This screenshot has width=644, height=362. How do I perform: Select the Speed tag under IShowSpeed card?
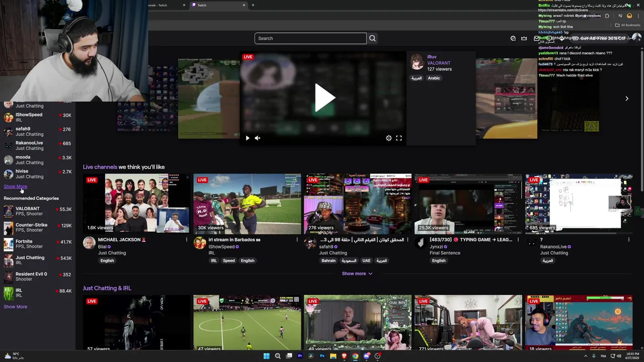point(229,260)
